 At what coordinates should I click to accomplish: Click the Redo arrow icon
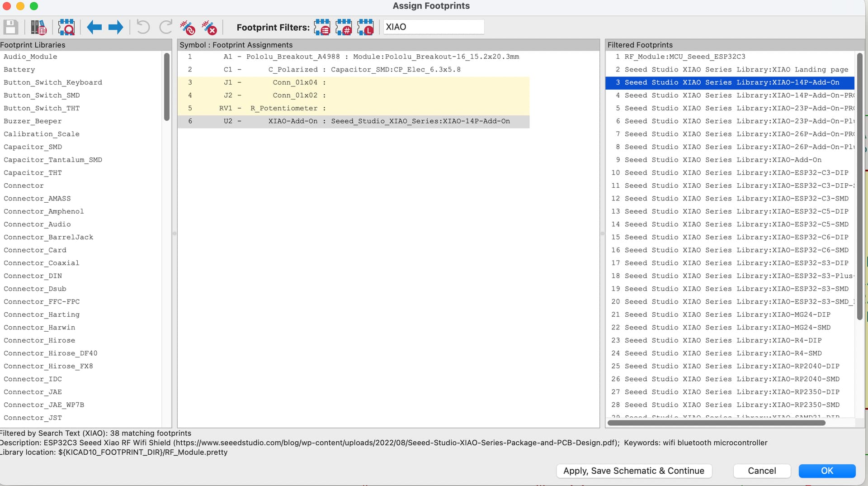165,27
